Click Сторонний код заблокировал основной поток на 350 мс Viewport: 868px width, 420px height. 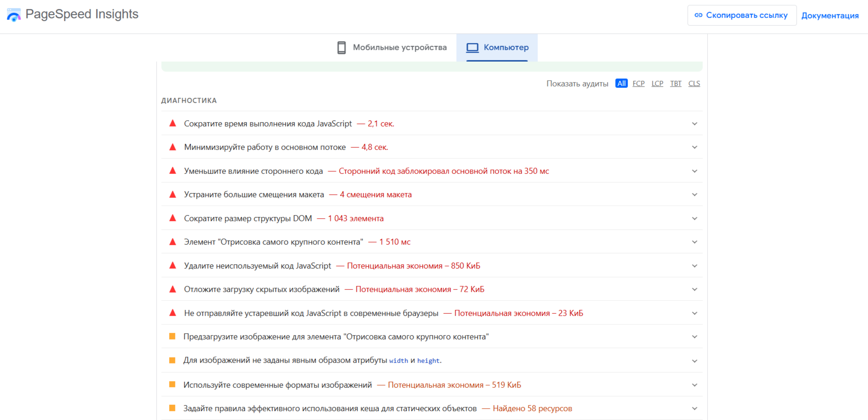pyautogui.click(x=444, y=171)
